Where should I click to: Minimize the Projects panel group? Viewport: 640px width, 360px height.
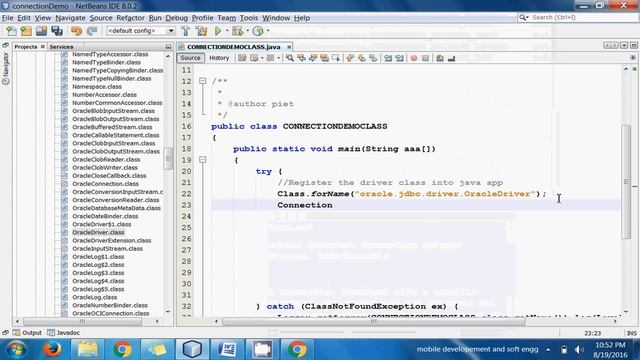[168, 47]
